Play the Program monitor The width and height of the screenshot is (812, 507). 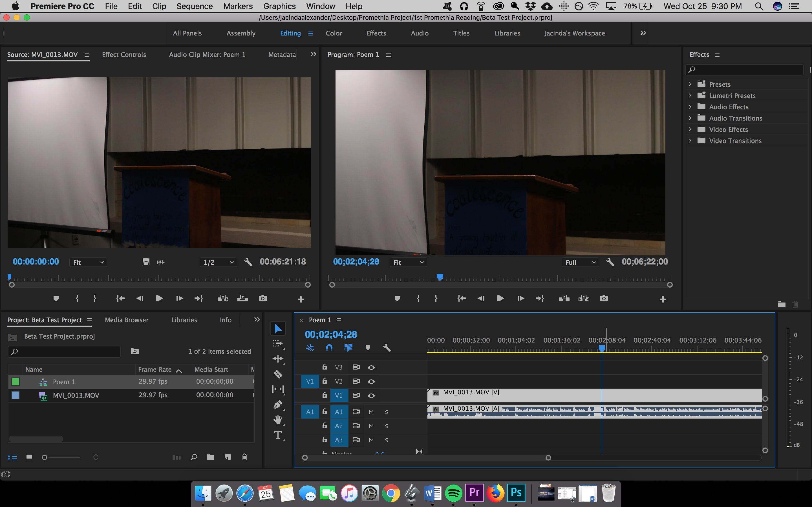[500, 299]
